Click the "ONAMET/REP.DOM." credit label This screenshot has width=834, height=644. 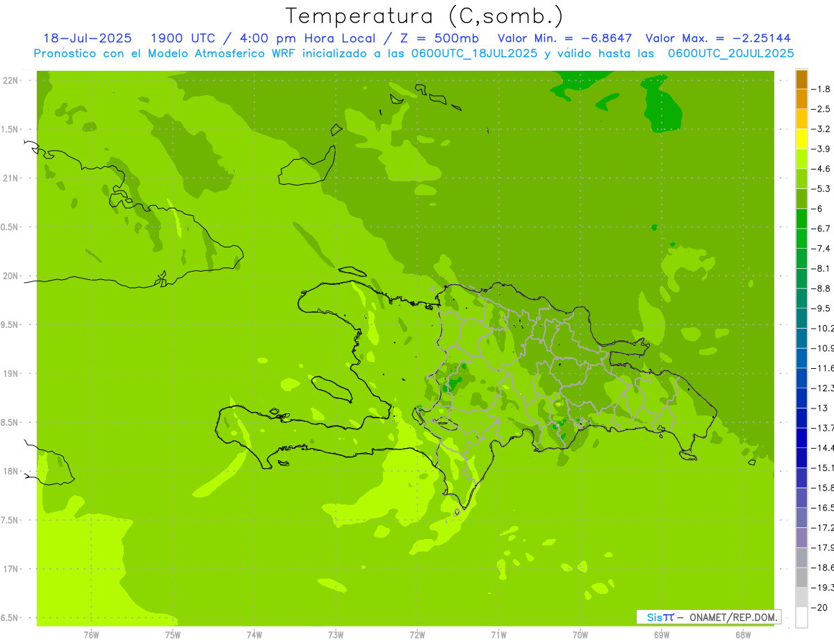click(733, 617)
